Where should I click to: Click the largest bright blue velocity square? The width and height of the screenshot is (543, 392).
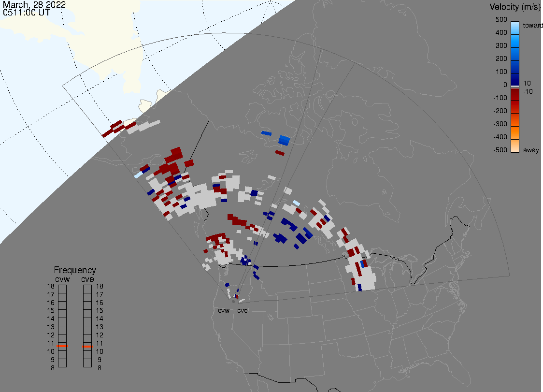pyautogui.click(x=285, y=140)
